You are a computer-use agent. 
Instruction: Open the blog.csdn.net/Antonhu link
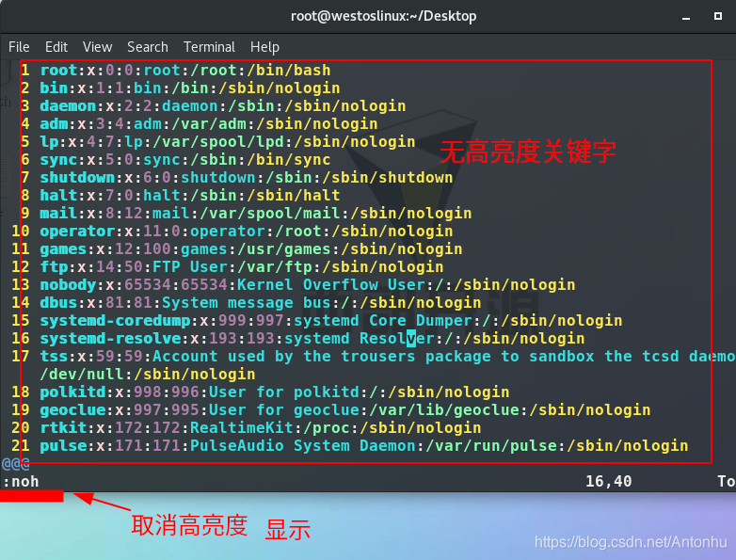pyautogui.click(x=631, y=542)
